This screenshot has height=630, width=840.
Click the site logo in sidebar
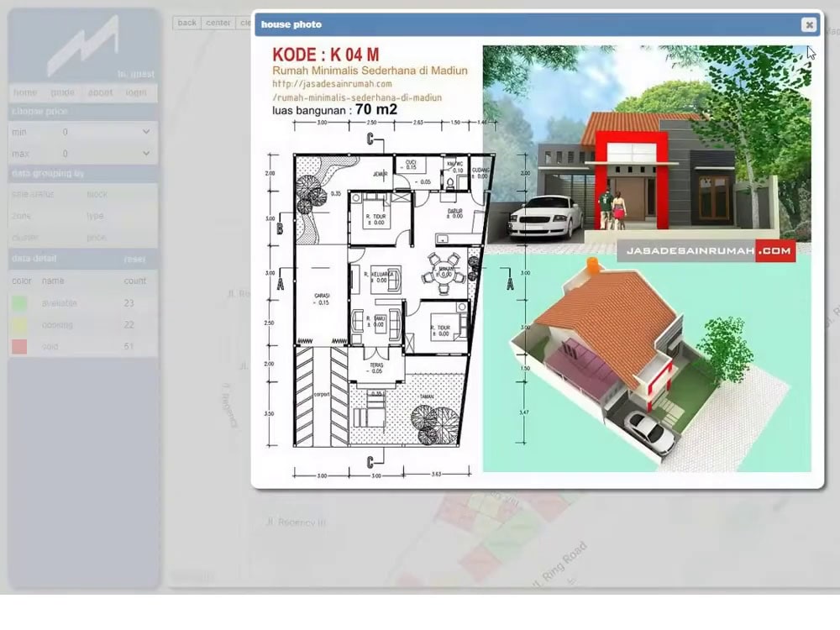click(x=83, y=46)
